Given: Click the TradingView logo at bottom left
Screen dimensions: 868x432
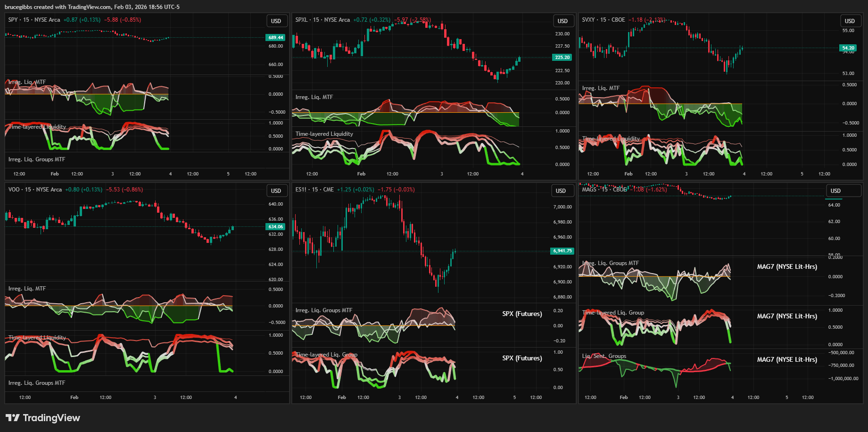Looking at the screenshot, I should click(42, 418).
